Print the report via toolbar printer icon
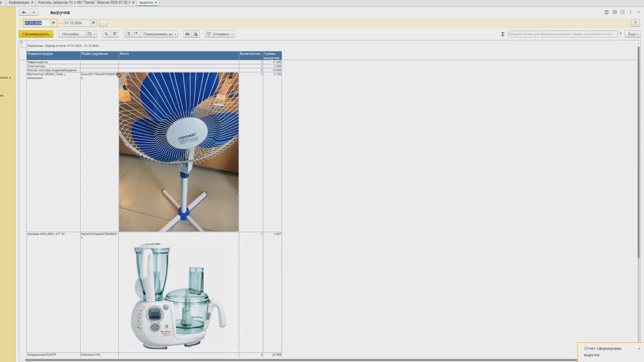Image resolution: width=644 pixels, height=362 pixels. coord(187,34)
